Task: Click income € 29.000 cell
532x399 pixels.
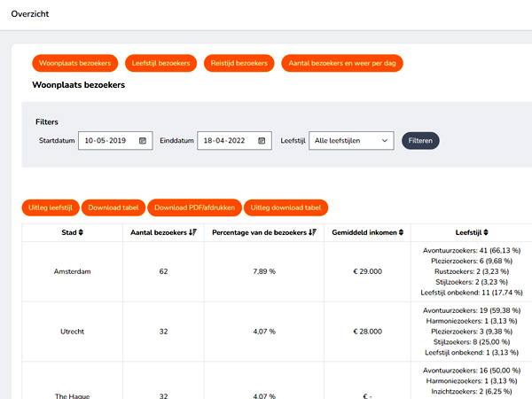Action: tap(367, 271)
